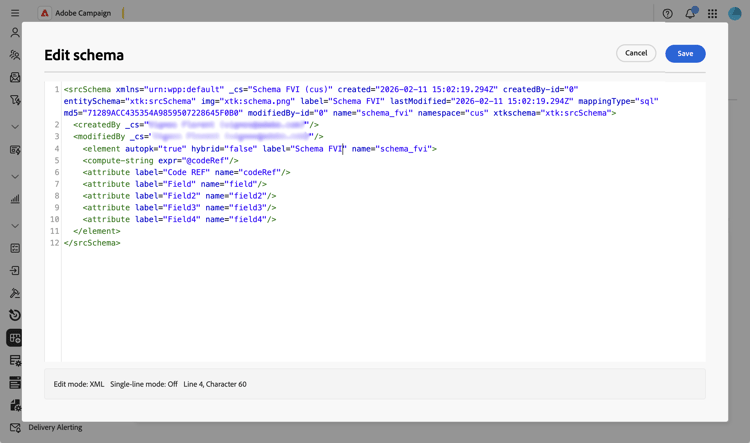750x443 pixels.
Task: Click the import arrow icon in sidebar
Action: (15, 271)
